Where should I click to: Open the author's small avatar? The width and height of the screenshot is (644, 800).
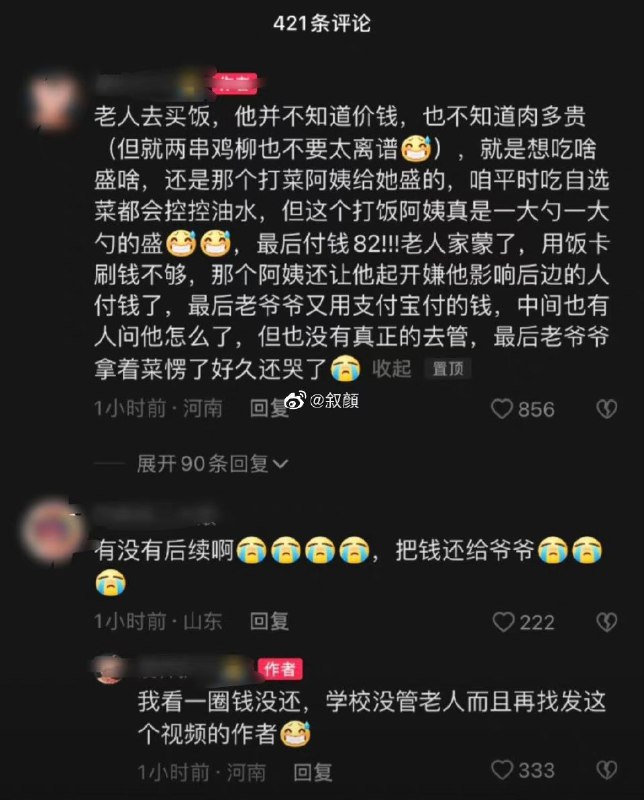click(x=109, y=669)
